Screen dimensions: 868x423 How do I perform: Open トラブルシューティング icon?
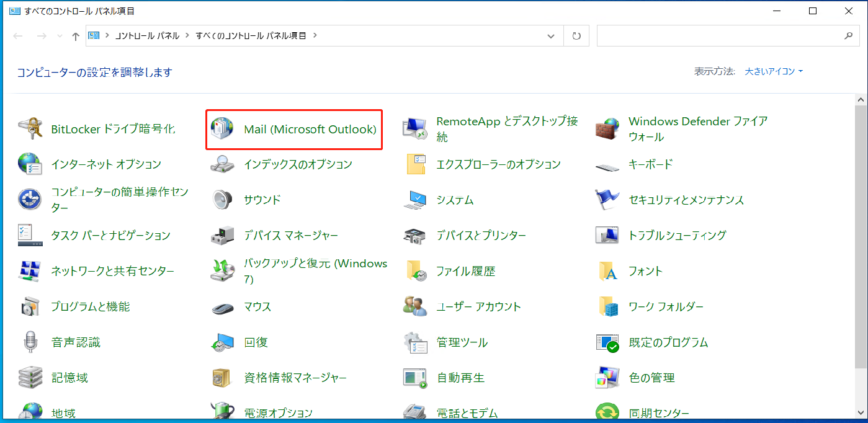point(607,235)
